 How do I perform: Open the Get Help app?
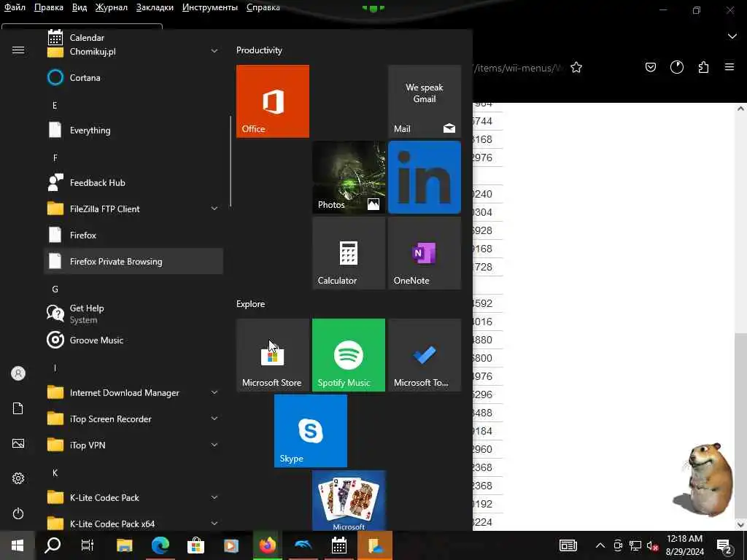133,314
